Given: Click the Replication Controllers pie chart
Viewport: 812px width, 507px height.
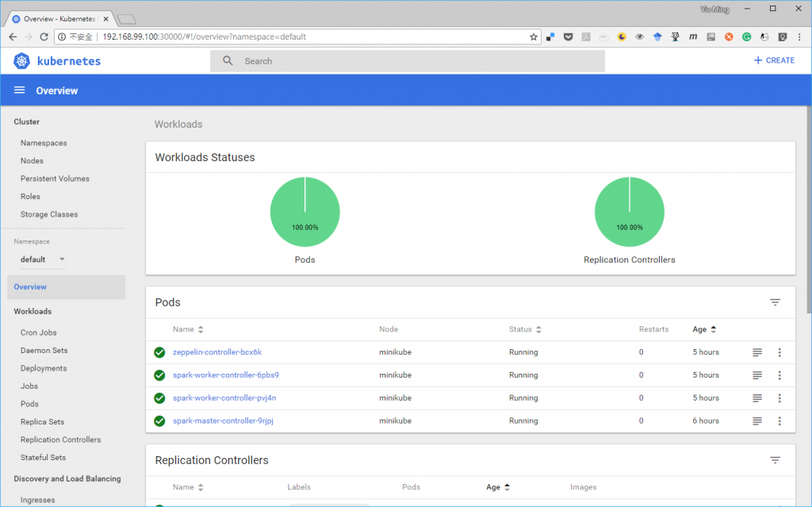Looking at the screenshot, I should tap(629, 212).
